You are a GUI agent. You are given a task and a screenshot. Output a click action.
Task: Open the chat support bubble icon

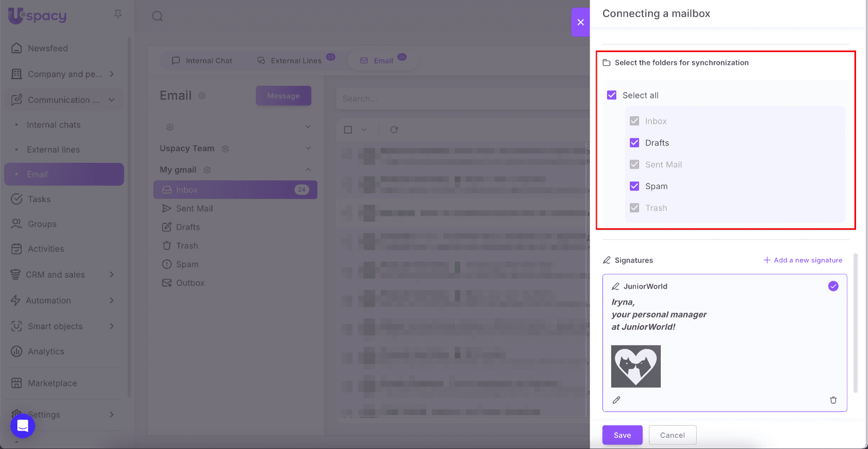(23, 425)
